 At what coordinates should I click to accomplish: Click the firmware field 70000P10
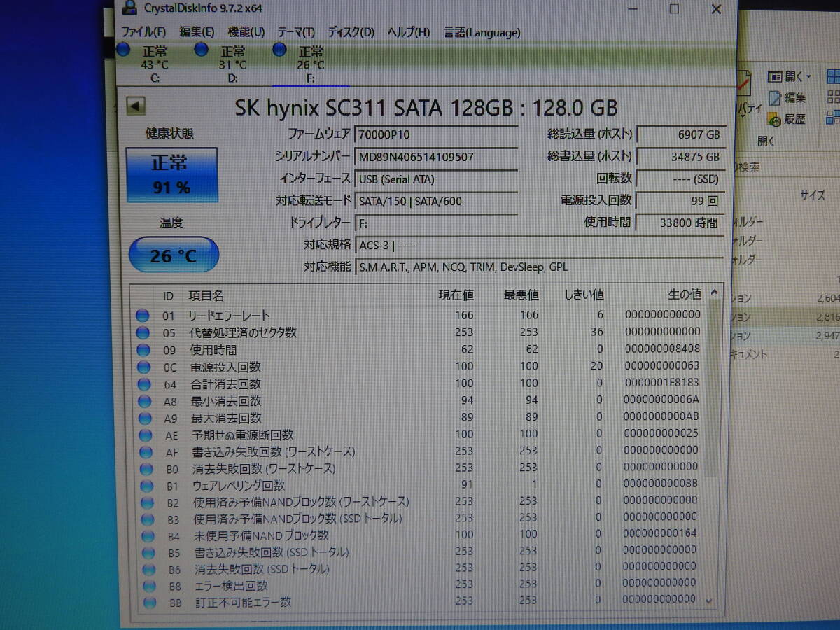click(x=436, y=134)
